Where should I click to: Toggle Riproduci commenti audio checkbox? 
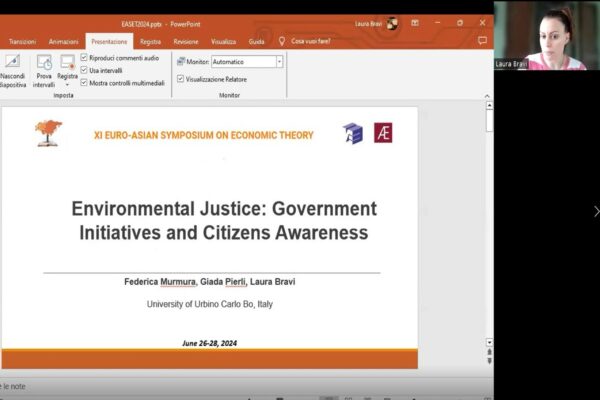[84, 58]
